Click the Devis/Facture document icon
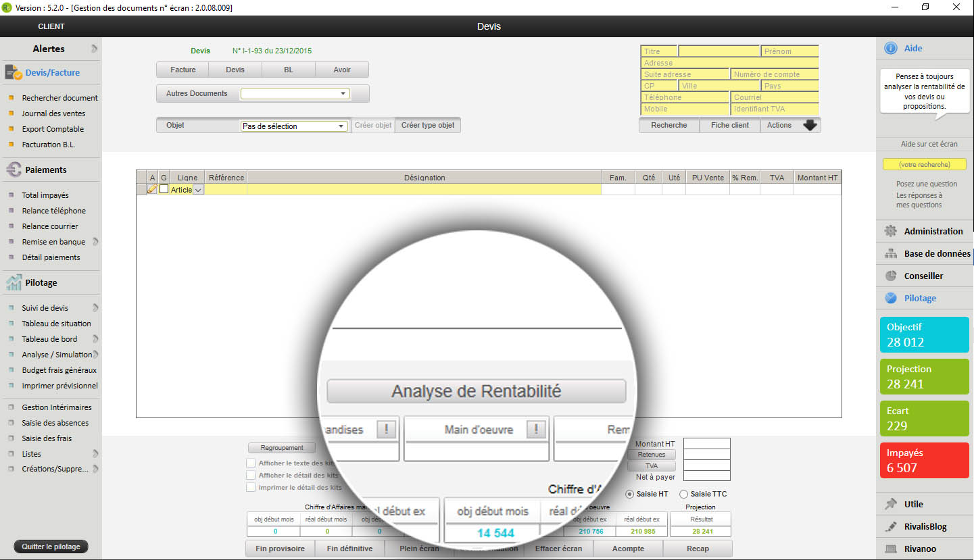The width and height of the screenshot is (974, 560). 14,72
